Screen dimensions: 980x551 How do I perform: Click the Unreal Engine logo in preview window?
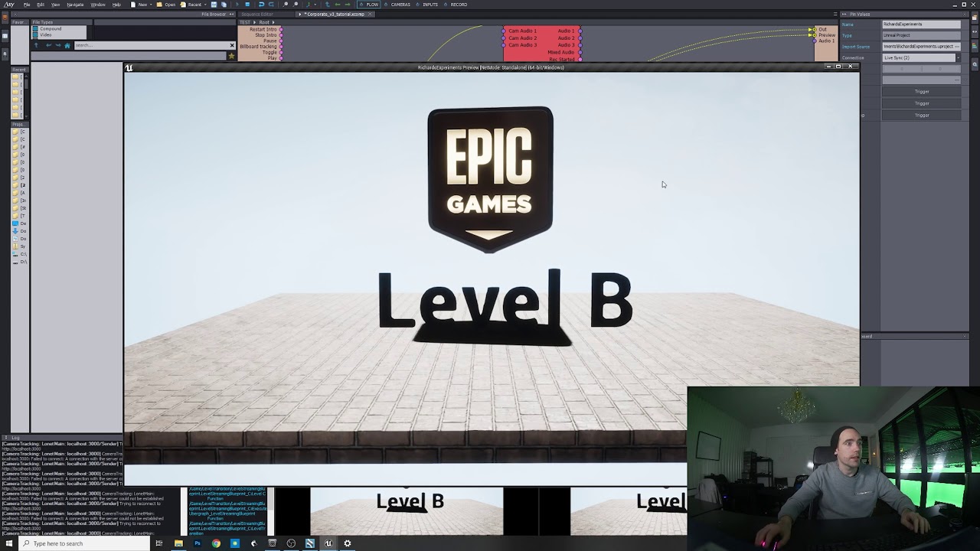pos(129,67)
